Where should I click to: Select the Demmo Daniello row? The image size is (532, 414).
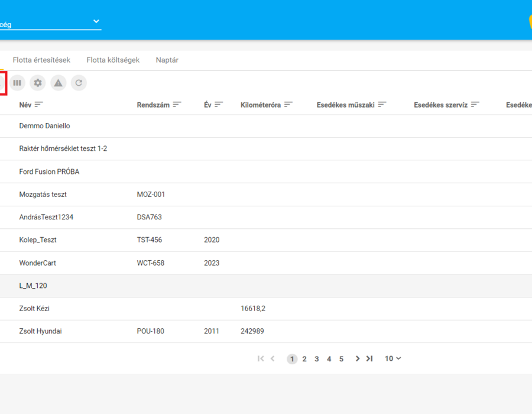pos(266,126)
